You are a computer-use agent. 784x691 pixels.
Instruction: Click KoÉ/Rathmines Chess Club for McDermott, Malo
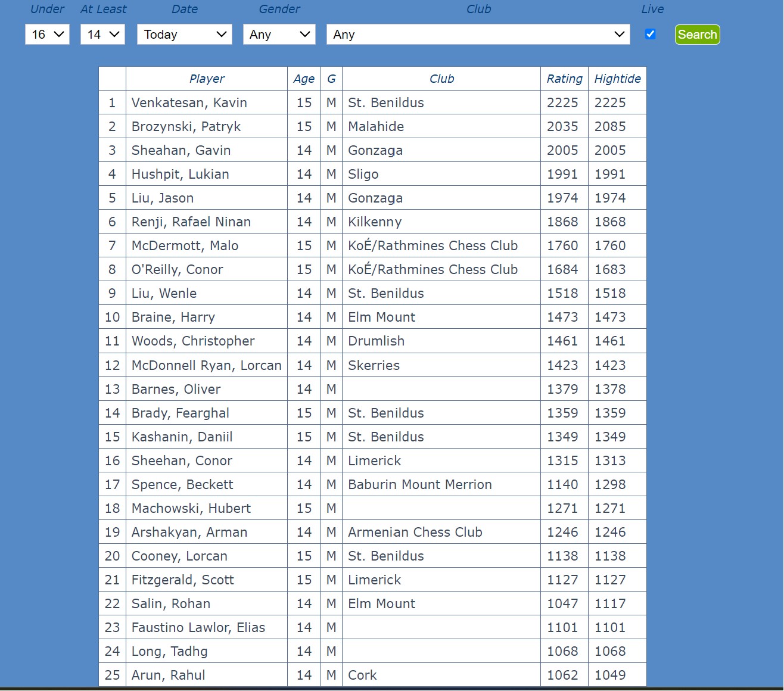433,245
